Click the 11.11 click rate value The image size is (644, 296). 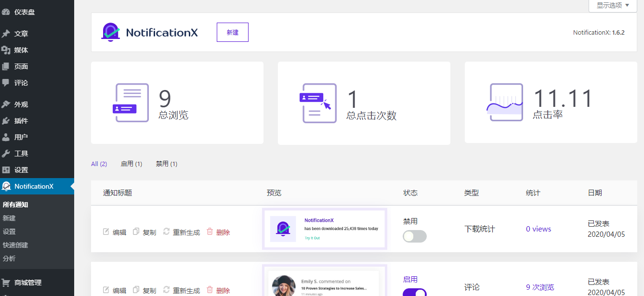pyautogui.click(x=563, y=98)
